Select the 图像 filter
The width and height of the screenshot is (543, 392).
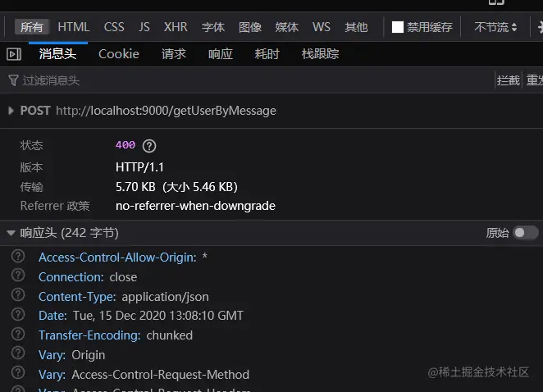coord(250,27)
